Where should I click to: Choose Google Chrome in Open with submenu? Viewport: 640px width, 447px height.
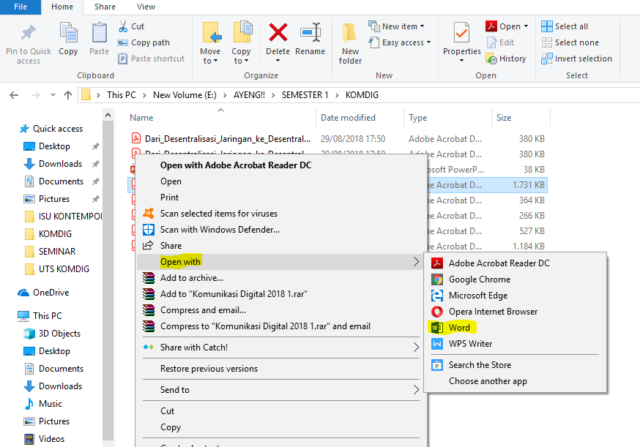coord(515,280)
